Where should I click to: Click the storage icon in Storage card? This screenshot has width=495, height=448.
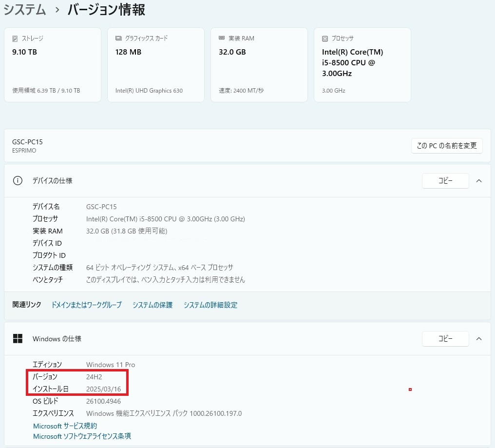point(15,39)
